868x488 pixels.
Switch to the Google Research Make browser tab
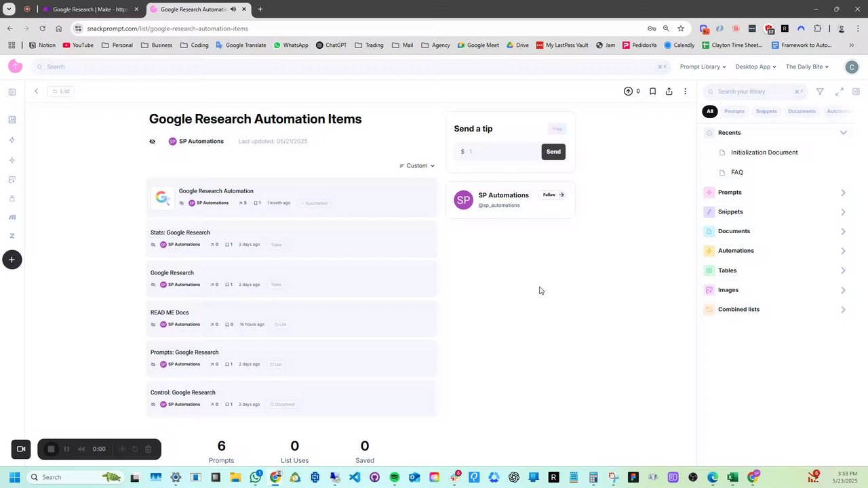click(x=90, y=9)
